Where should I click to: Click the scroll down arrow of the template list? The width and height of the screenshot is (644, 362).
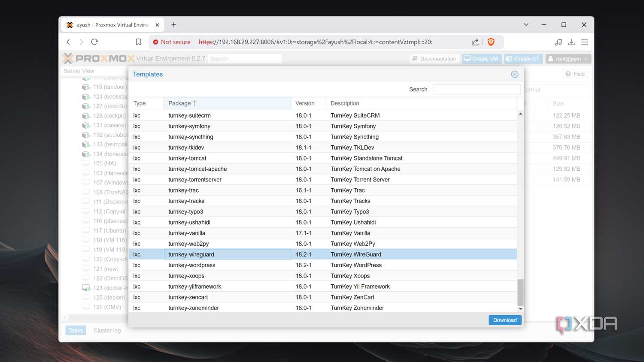[520, 309]
